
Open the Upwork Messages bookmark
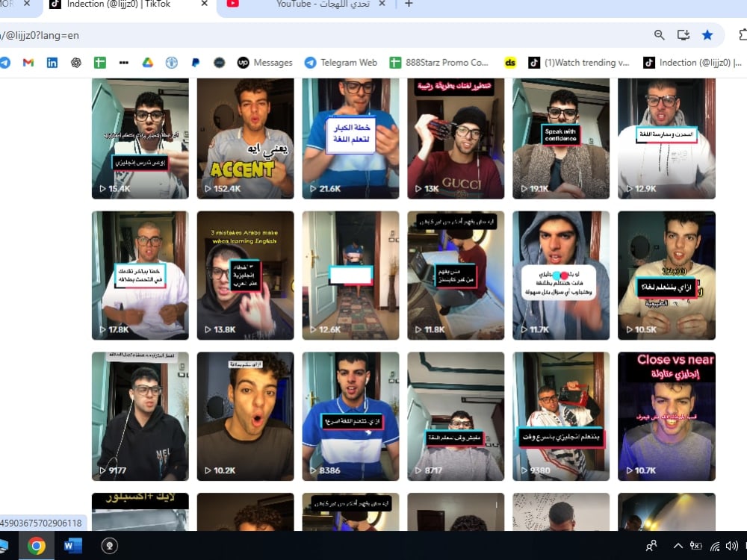265,63
